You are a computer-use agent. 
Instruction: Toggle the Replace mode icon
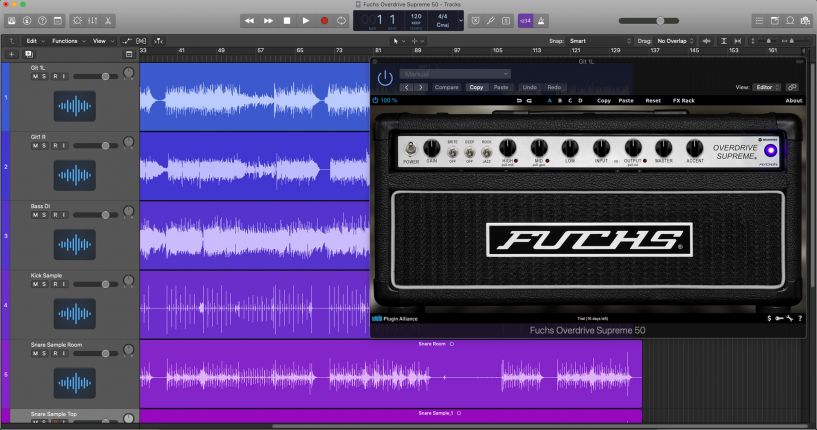click(x=475, y=21)
